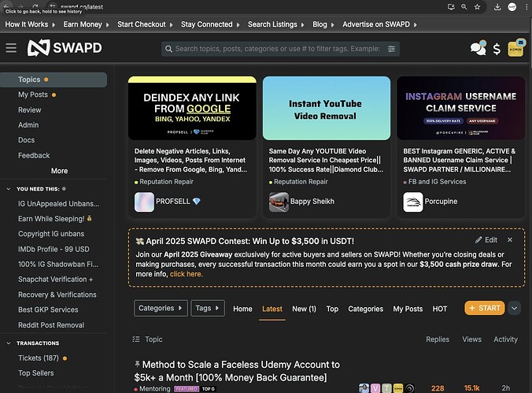532x393 pixels.
Task: Click Bappy Sheikh user avatar
Action: tap(279, 202)
